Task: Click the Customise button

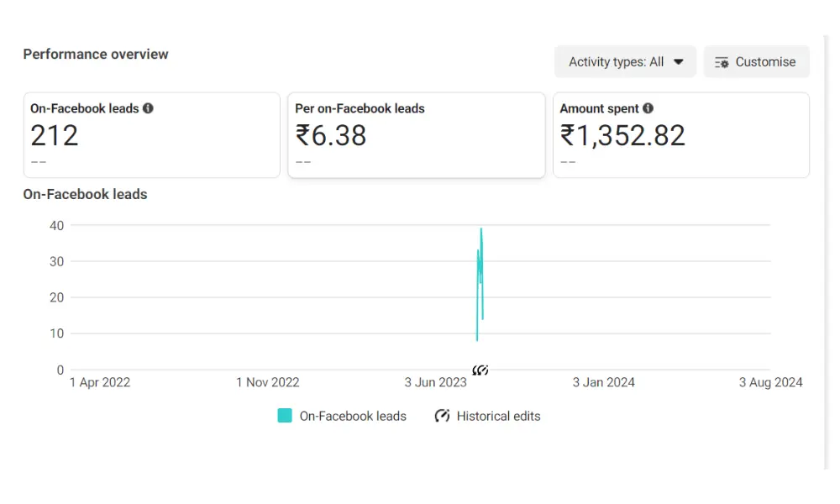Action: coord(757,61)
